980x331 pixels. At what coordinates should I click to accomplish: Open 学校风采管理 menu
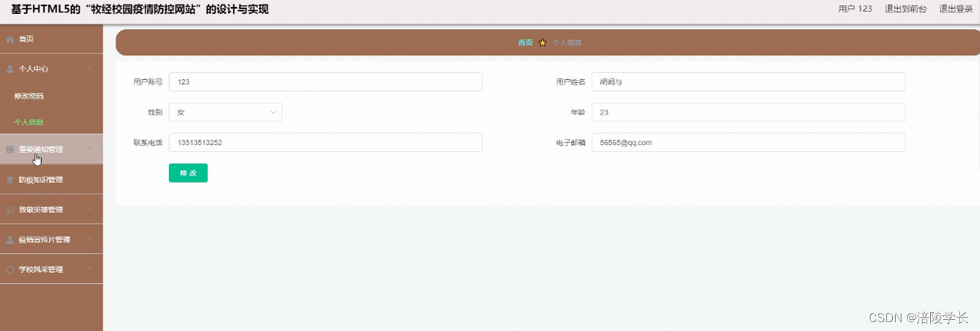pyautogui.click(x=51, y=269)
